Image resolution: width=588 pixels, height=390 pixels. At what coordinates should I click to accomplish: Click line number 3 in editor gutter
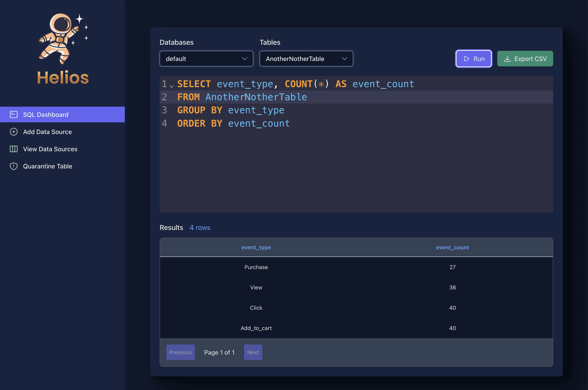click(164, 110)
